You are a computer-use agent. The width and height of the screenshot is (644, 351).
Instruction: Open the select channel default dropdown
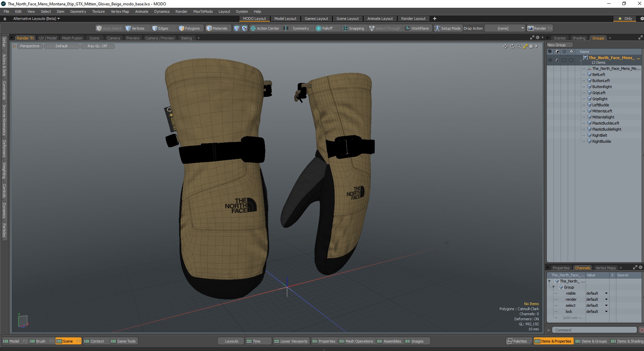[597, 305]
